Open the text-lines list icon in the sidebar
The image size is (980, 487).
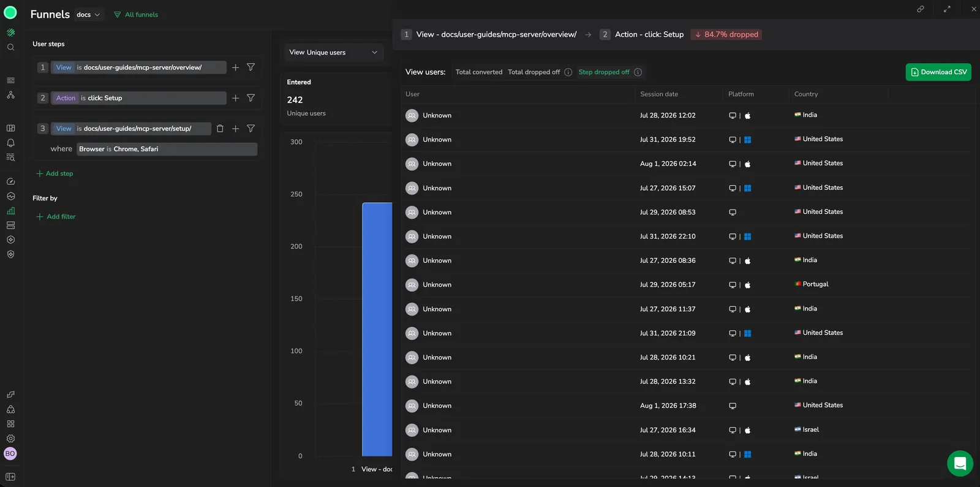(10, 80)
